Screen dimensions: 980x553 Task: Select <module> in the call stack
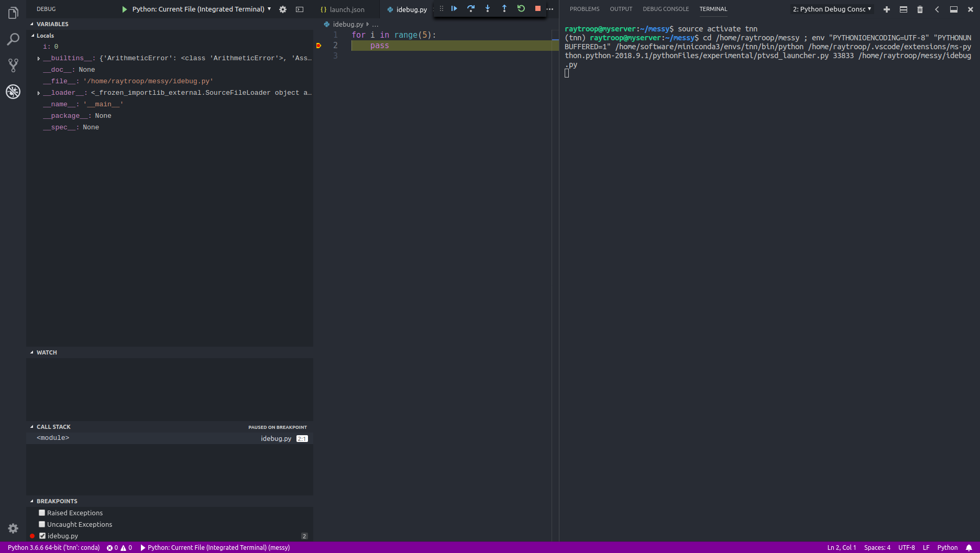click(52, 437)
